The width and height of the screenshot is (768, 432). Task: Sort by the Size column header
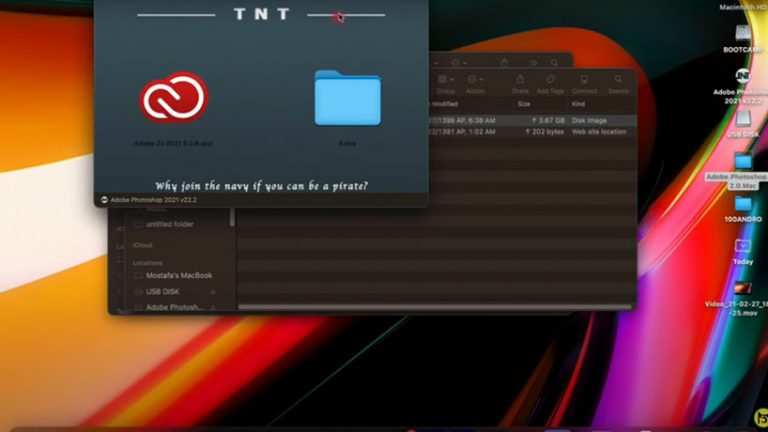click(524, 103)
